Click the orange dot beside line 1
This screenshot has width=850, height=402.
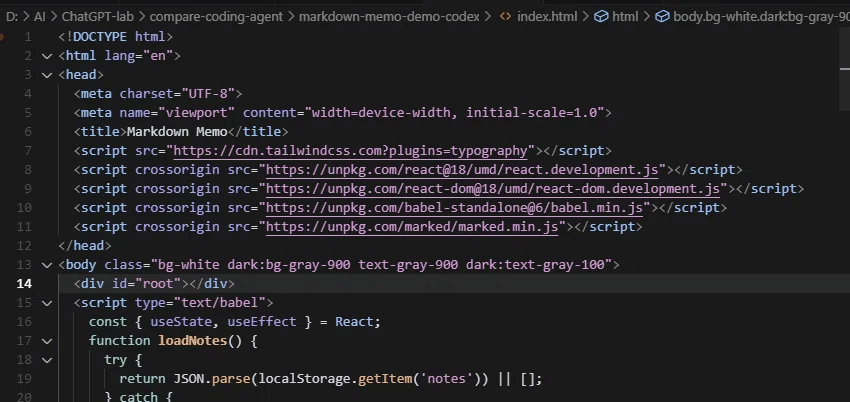(x=3, y=36)
